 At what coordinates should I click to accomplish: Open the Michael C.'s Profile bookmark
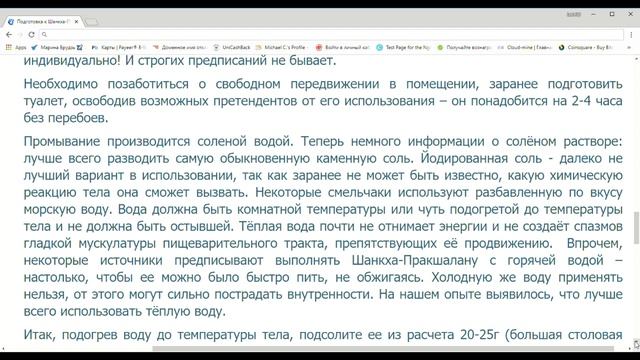point(281,47)
